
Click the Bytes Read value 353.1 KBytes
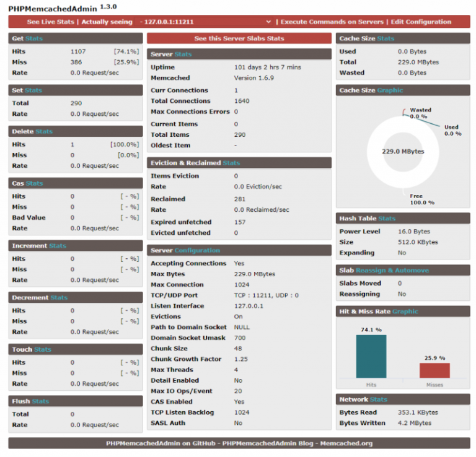point(418,412)
